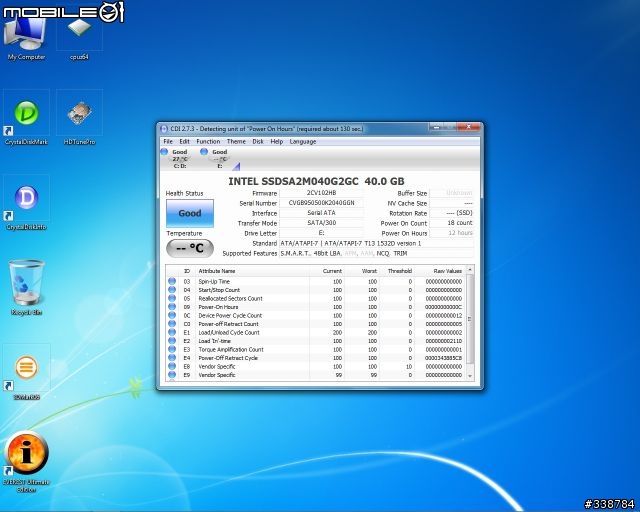Switch to the C: D: disk tab
640x512 pixels.
tap(176, 158)
